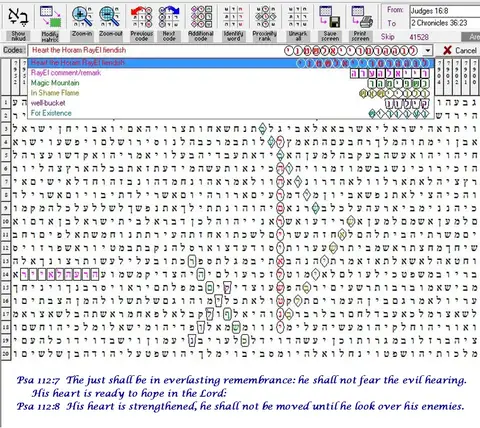Image resolution: width=480 pixels, height=428 pixels.
Task: Go to Previous code icon
Action: [x=141, y=17]
